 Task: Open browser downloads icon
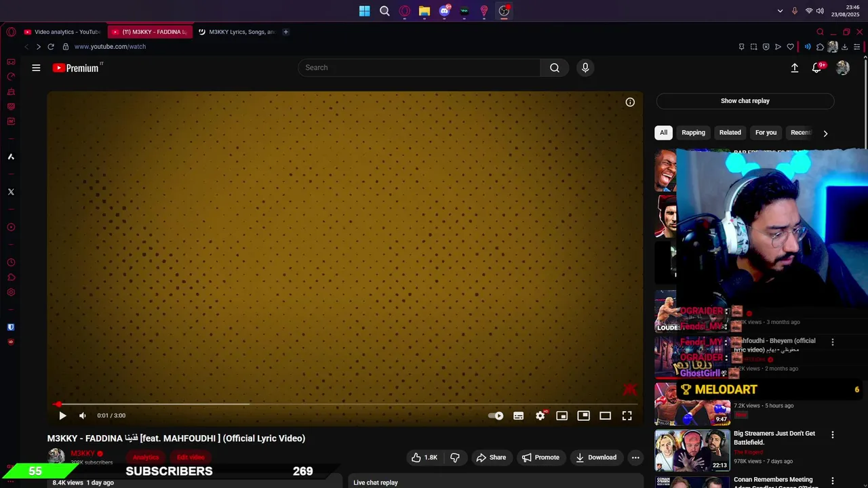tap(844, 47)
